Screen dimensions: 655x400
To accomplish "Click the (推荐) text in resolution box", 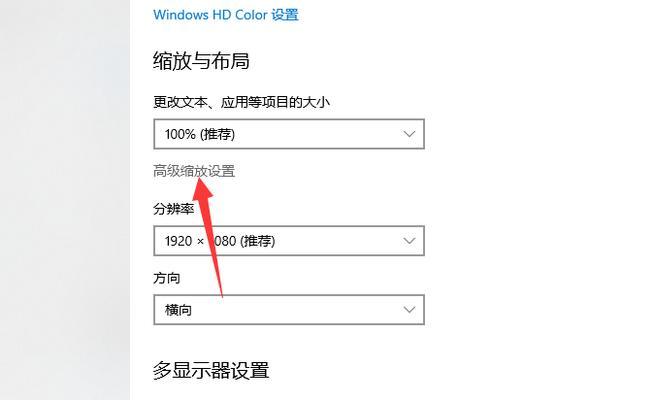I will pyautogui.click(x=257, y=241).
